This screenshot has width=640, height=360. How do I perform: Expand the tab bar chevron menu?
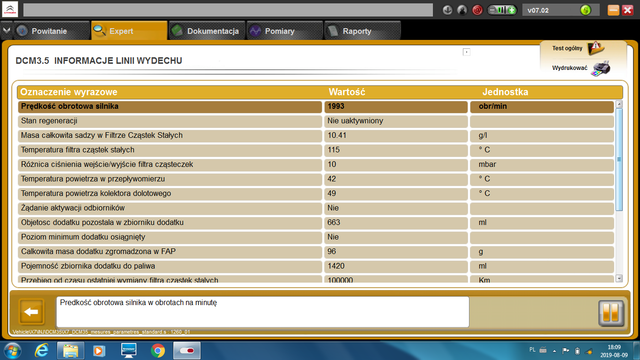pos(7,31)
